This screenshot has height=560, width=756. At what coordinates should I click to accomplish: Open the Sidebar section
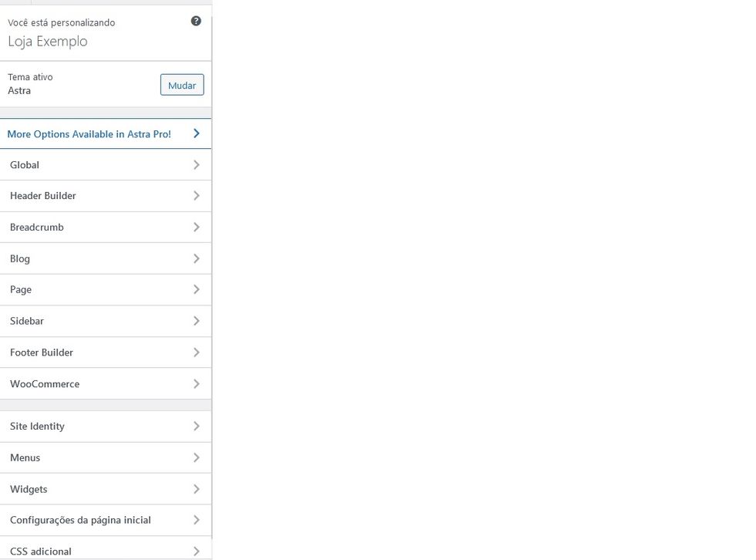tap(106, 321)
